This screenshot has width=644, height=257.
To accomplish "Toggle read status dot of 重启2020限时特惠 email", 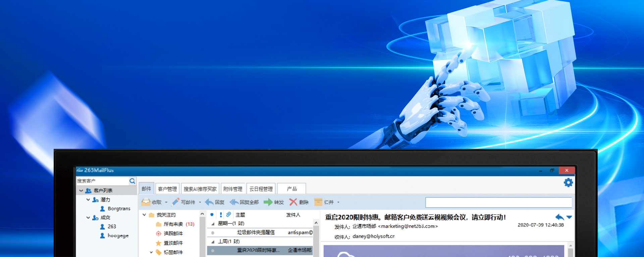I will [213, 250].
